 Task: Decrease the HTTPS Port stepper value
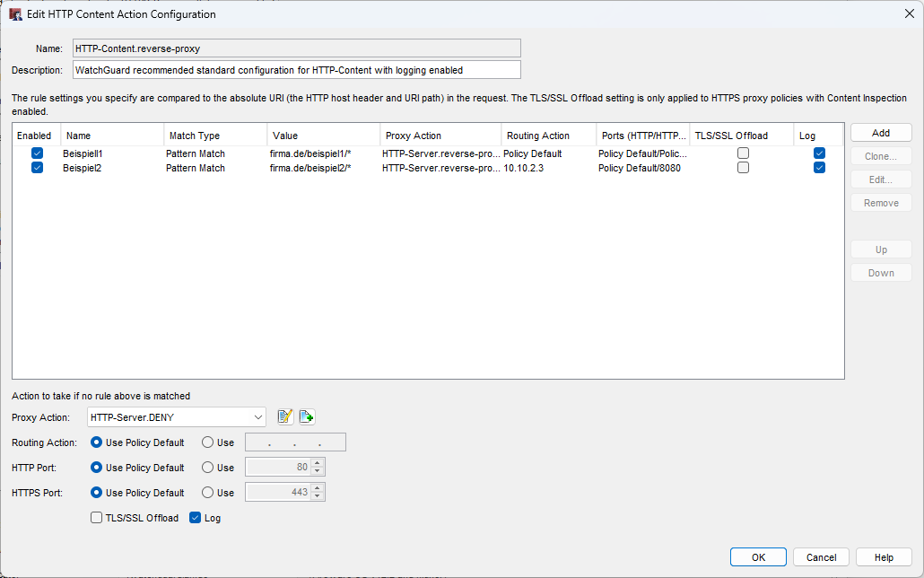318,496
